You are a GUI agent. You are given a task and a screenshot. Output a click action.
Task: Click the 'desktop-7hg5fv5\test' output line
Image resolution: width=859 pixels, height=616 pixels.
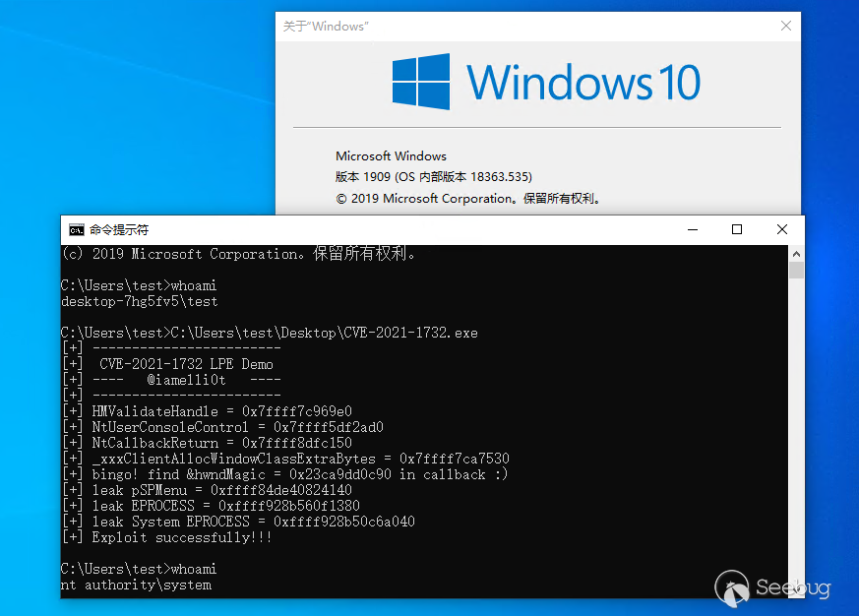click(139, 301)
